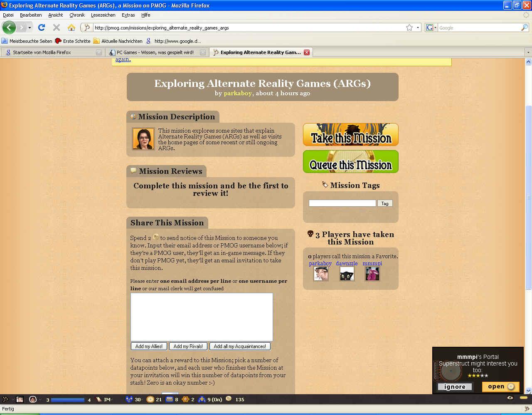
Task: Click the 'Take this Mission' button
Action: tap(351, 135)
